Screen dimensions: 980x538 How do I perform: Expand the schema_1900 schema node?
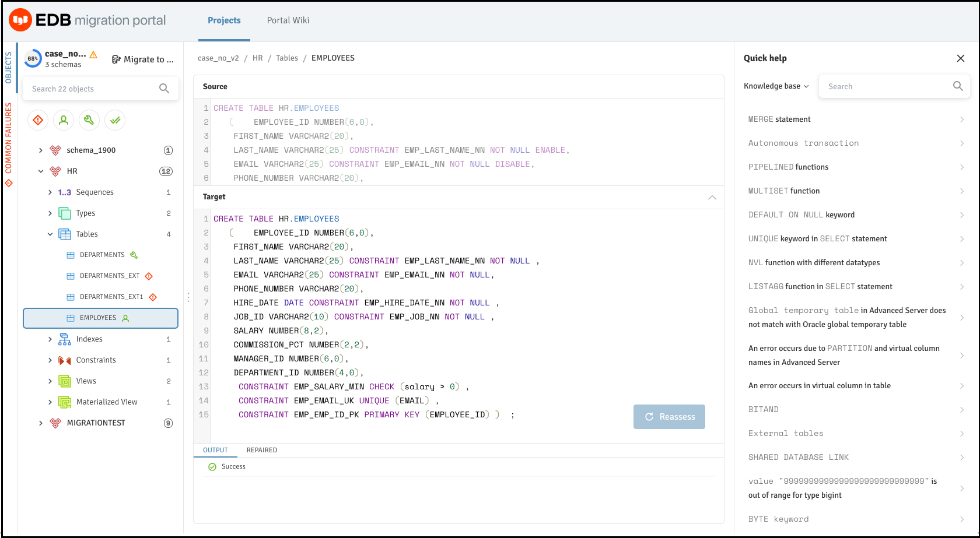(x=41, y=150)
